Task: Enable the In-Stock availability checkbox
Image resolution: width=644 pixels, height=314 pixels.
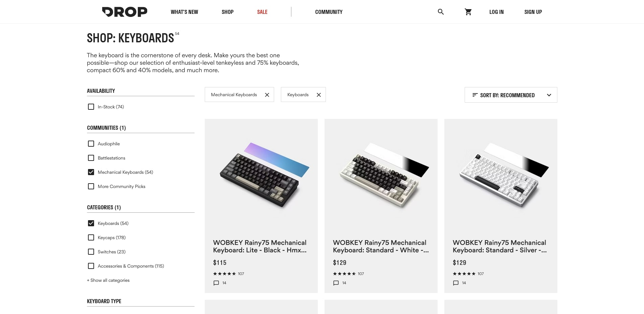Action: coord(91,107)
